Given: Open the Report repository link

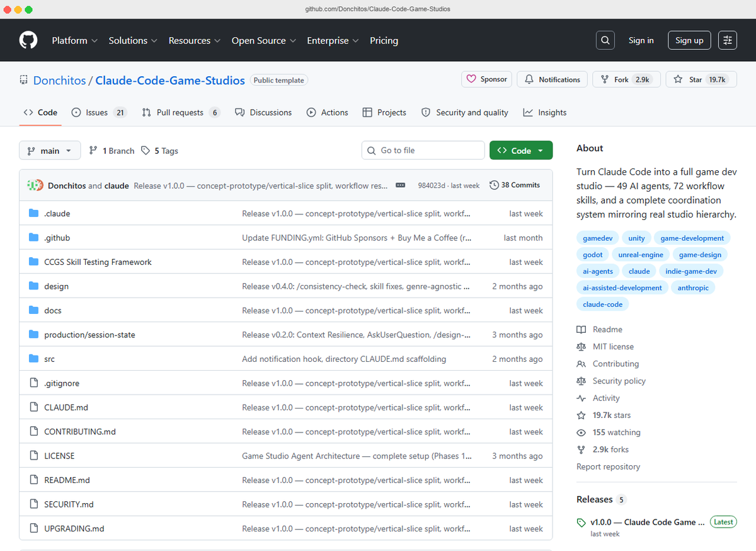Looking at the screenshot, I should [x=608, y=467].
